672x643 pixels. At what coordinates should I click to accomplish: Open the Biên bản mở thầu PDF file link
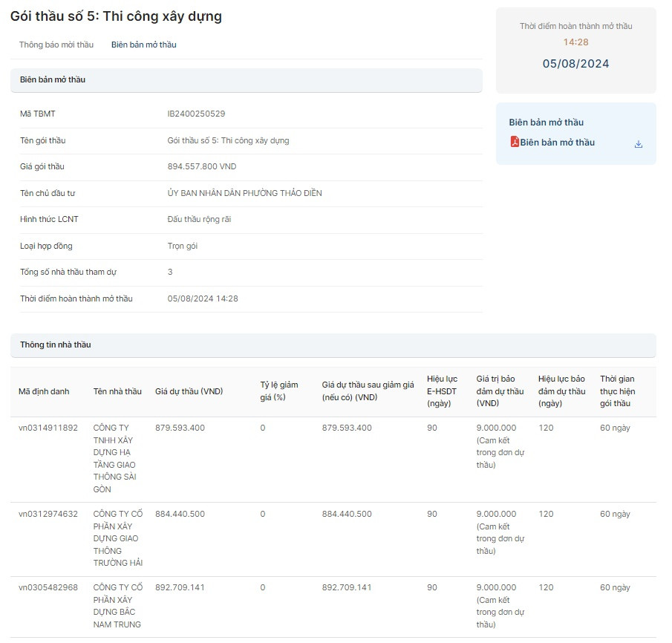click(x=557, y=143)
